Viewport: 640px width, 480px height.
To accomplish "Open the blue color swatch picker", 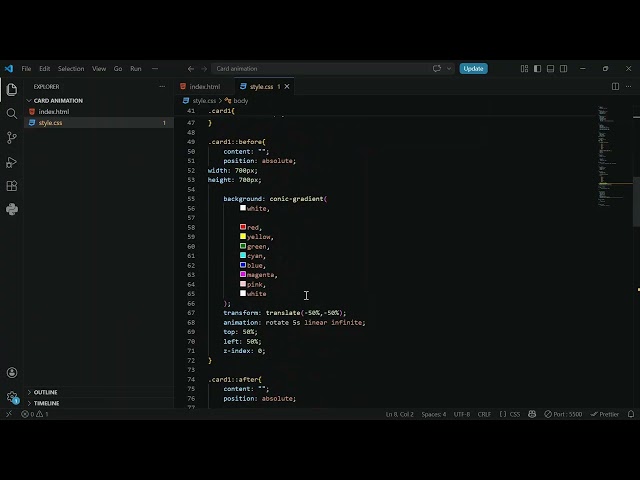I will click(x=243, y=265).
